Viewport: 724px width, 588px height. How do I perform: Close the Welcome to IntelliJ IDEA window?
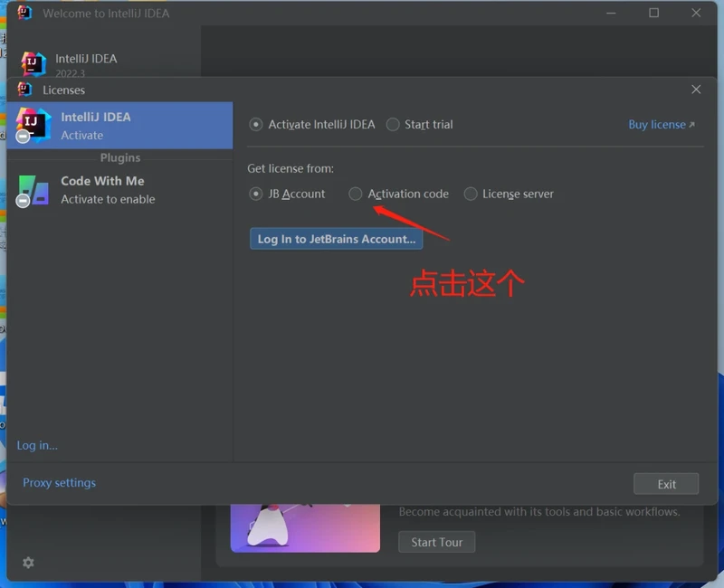[x=696, y=13]
